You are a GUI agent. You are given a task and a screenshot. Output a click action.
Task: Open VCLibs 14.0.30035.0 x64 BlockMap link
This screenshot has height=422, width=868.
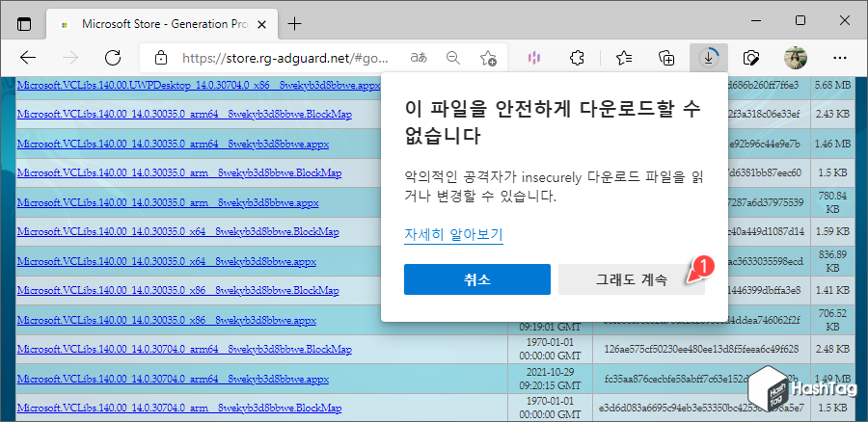(x=177, y=232)
